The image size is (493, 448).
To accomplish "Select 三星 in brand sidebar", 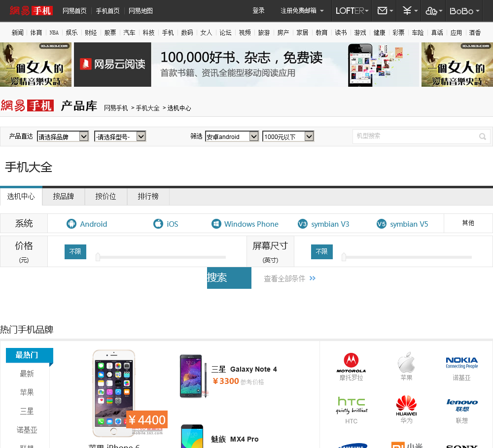I will (27, 411).
